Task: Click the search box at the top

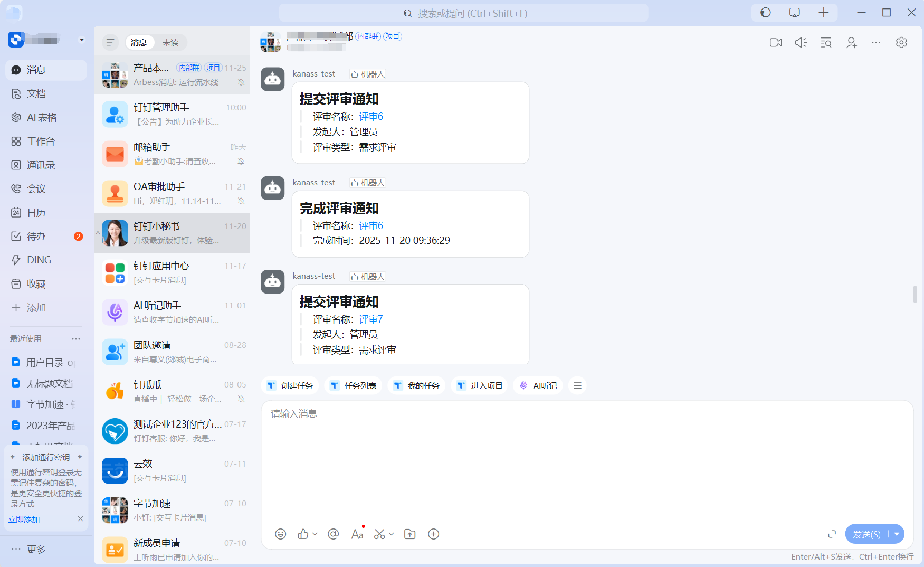Action: pos(463,13)
